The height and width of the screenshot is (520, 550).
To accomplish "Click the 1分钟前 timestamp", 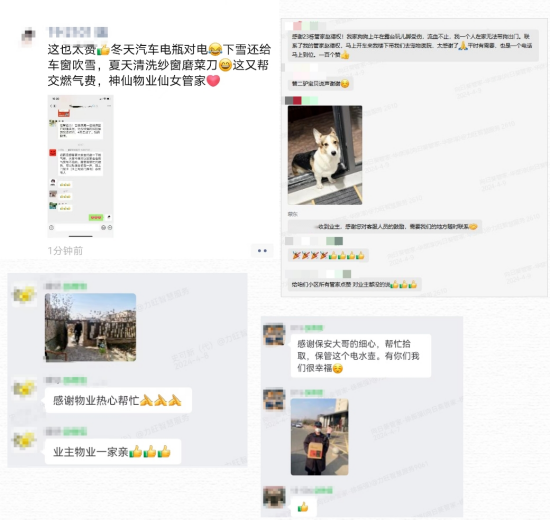I will pos(65,251).
